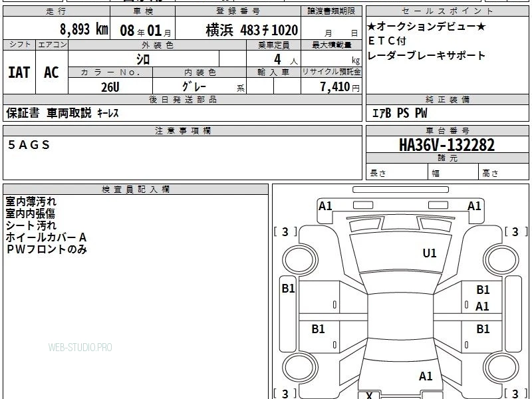Screen dimensions: 532x399
Task: Select ★オークションデビュー★ line
Action: pyautogui.click(x=426, y=26)
